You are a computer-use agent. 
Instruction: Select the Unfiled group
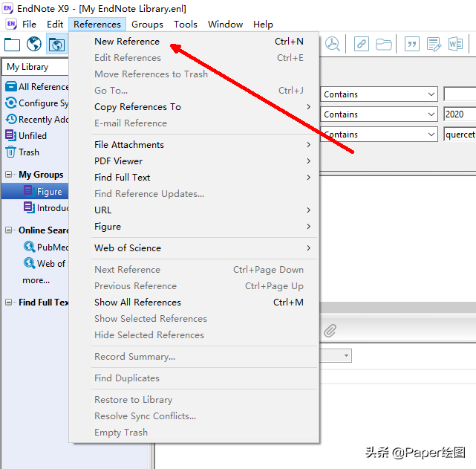pos(26,135)
